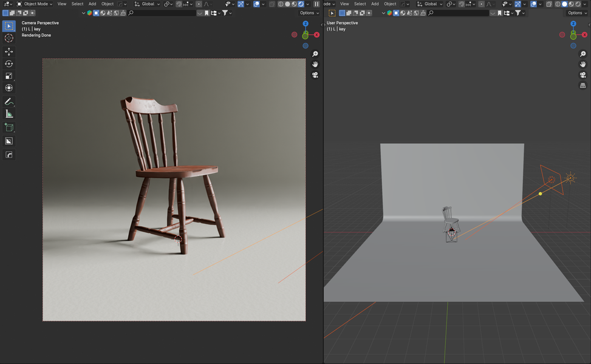Open the editor type dropdown in left viewport

coord(7,4)
